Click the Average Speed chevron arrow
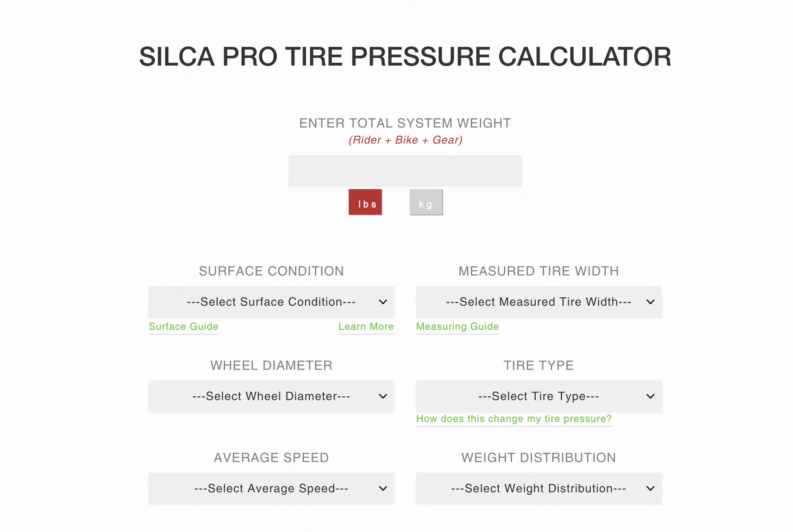 [383, 489]
